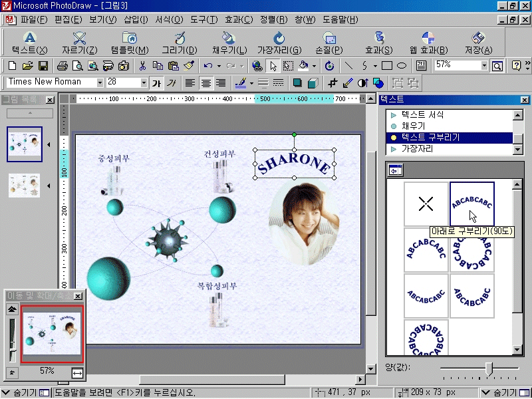Open the 효과(S) effects tool

point(379,43)
